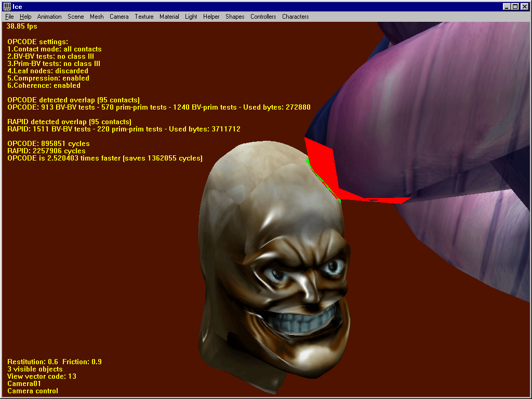Maximize the Ice window
The width and height of the screenshot is (532, 399).
515,6
